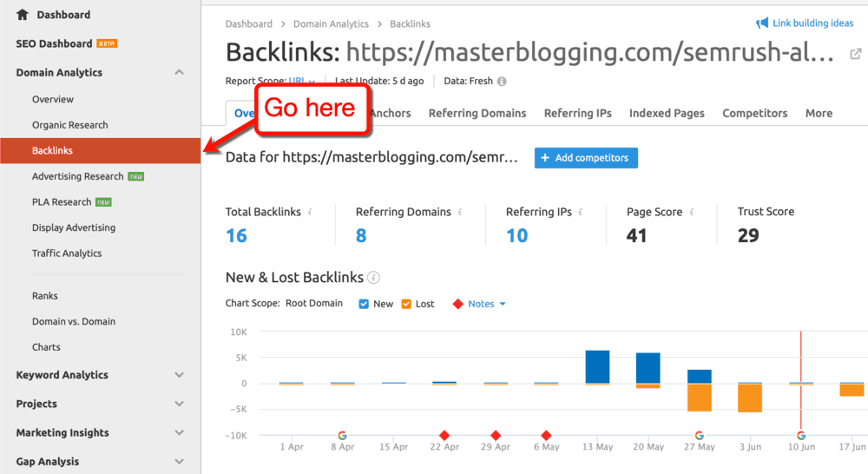Show info for Referring Domains metric
The image size is (868, 474).
point(460,212)
